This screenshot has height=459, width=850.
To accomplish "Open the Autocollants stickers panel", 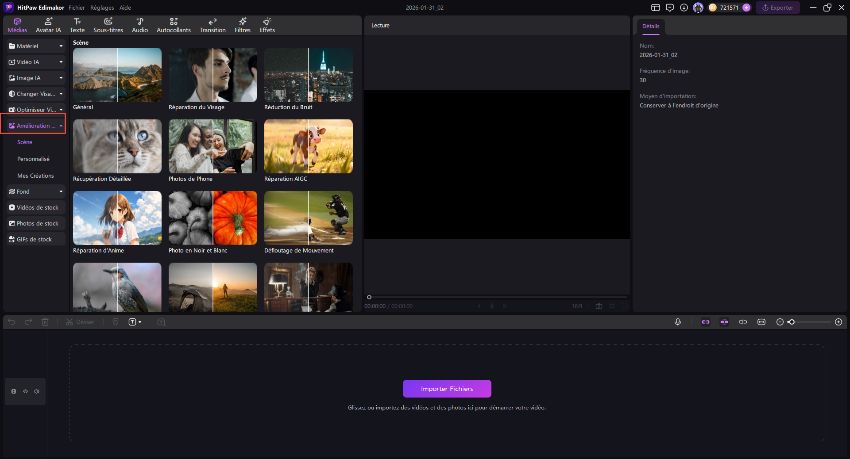I will click(x=173, y=24).
